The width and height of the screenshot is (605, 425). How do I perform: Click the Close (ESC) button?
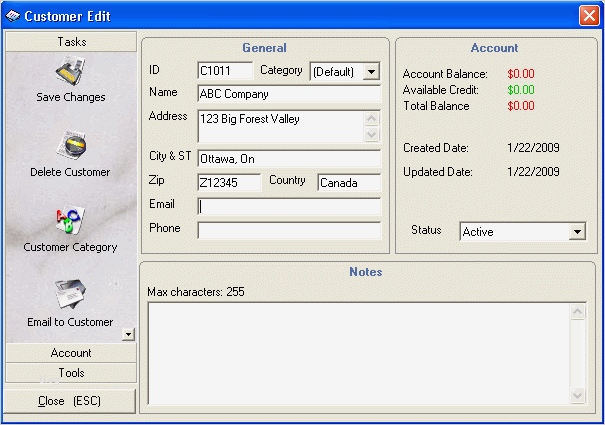click(x=70, y=401)
